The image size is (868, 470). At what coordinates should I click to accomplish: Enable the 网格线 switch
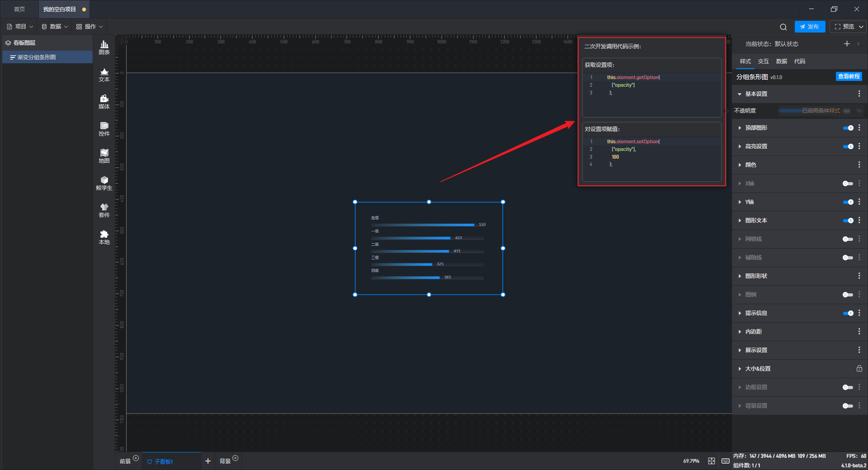point(848,239)
